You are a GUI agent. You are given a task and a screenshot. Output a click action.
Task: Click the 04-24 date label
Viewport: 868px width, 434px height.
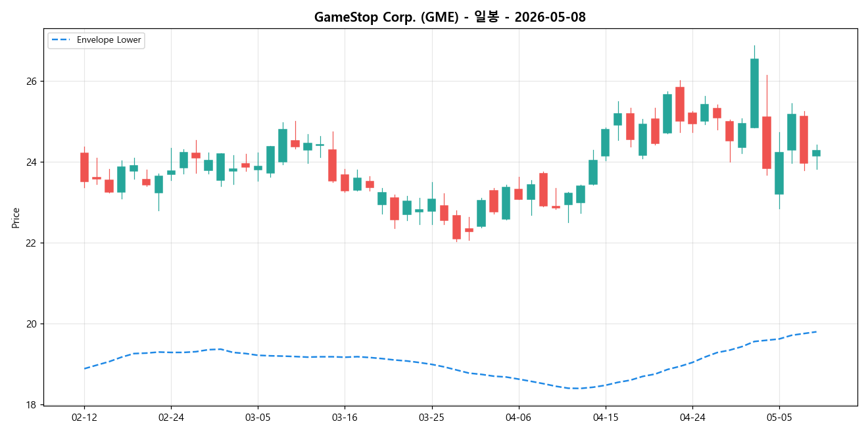pyautogui.click(x=692, y=418)
